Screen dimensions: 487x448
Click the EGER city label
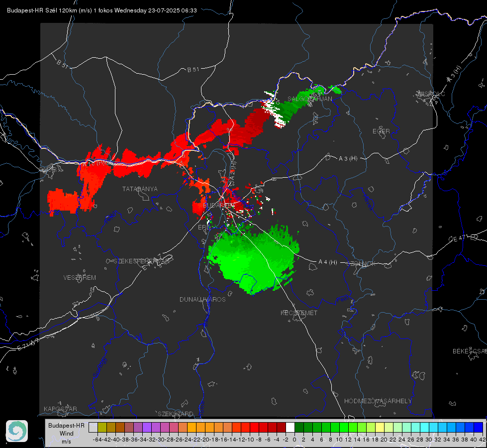click(x=381, y=131)
